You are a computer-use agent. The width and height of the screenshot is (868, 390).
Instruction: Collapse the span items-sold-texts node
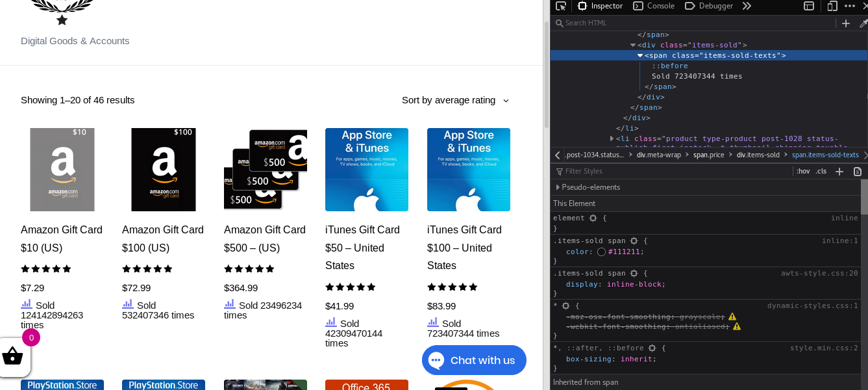click(640, 56)
